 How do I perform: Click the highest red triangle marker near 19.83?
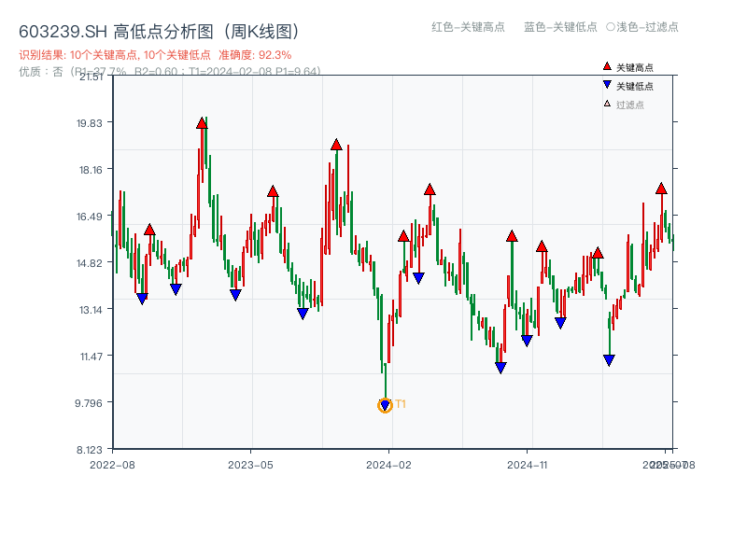pyautogui.click(x=204, y=122)
